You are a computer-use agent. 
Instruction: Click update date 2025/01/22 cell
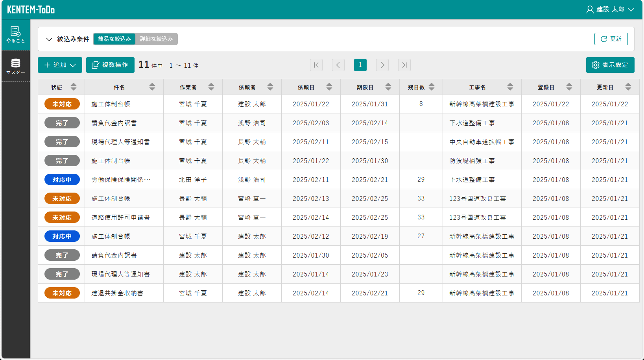[x=610, y=104]
